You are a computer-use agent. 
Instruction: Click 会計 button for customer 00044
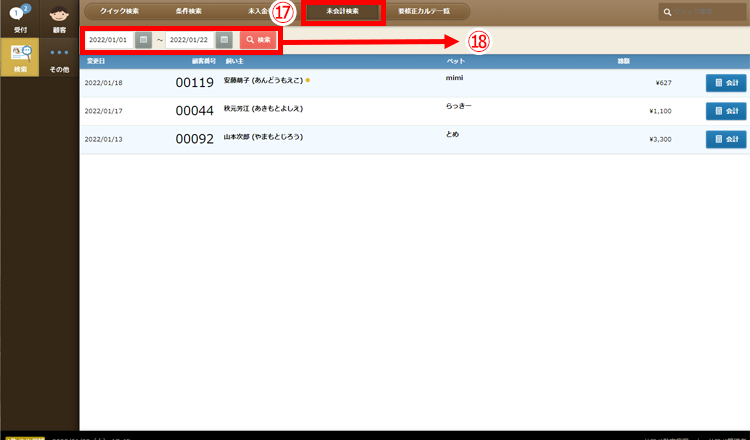(726, 111)
